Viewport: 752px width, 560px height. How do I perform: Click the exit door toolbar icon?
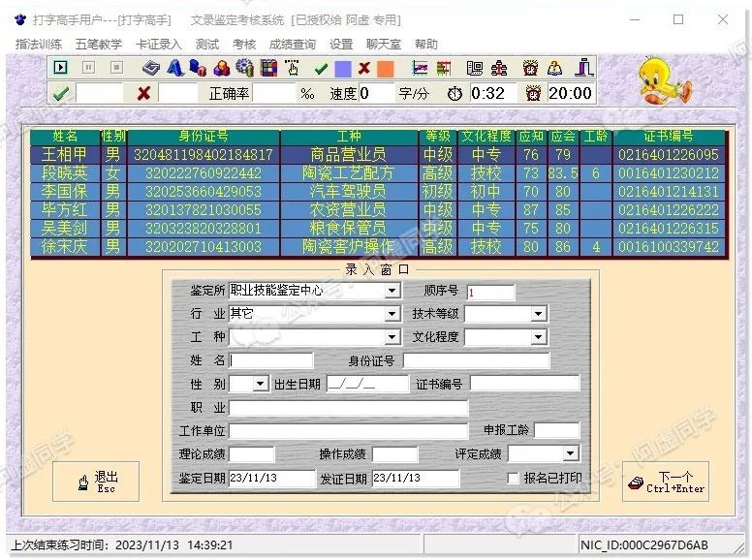[584, 68]
